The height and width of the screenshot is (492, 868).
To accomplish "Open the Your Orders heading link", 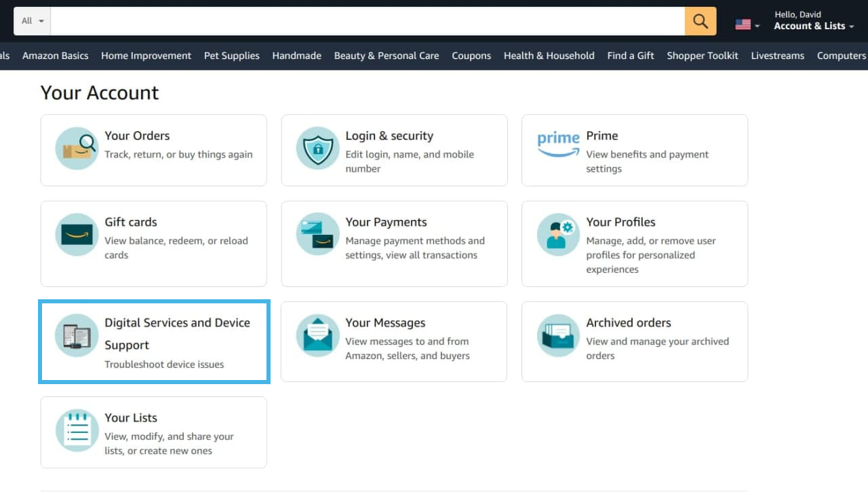I will tap(137, 136).
